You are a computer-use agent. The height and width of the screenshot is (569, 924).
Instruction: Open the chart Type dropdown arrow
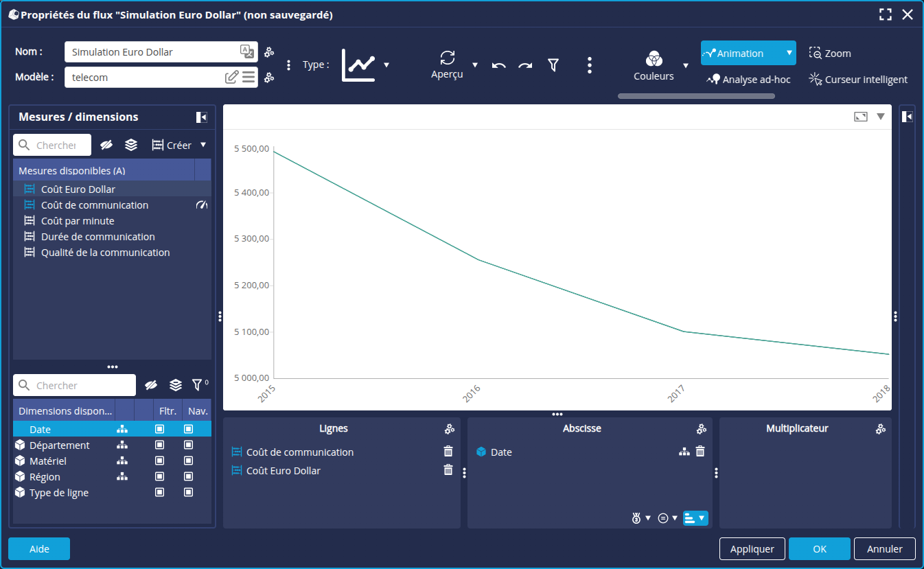(386, 65)
